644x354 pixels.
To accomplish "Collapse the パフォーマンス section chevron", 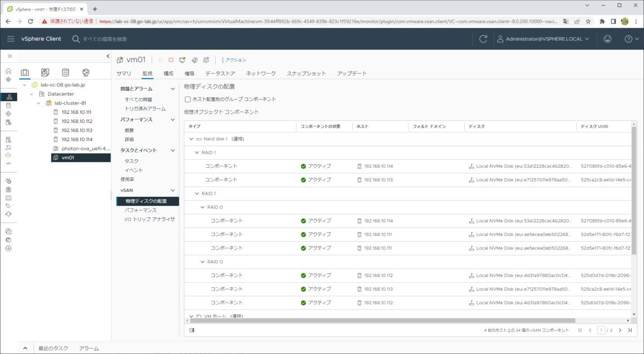I will click(x=173, y=120).
